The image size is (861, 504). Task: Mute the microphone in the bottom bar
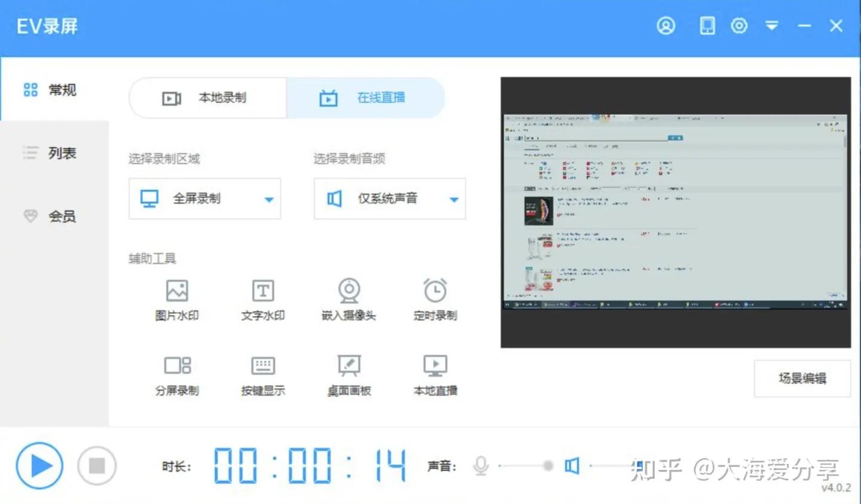[x=481, y=466]
